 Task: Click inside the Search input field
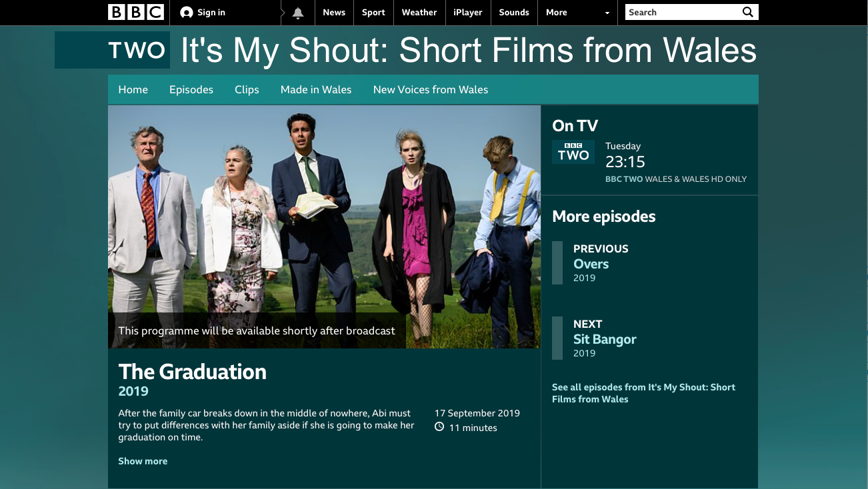click(682, 12)
